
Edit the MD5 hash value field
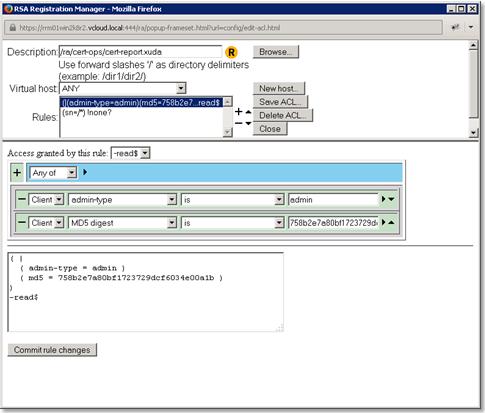(333, 223)
